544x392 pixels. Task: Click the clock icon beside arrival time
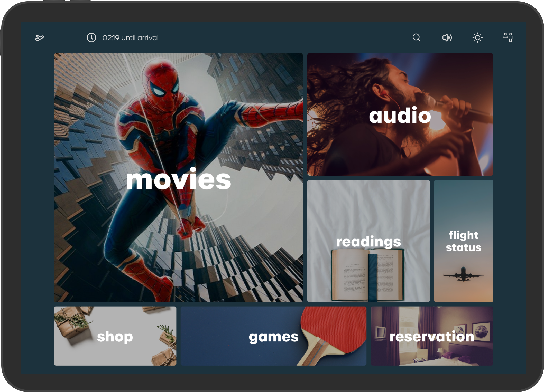91,37
